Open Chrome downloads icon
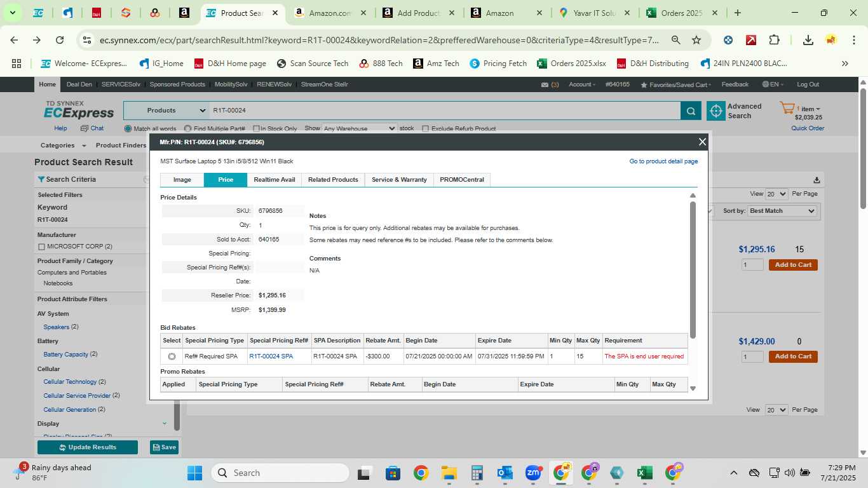 coord(808,40)
